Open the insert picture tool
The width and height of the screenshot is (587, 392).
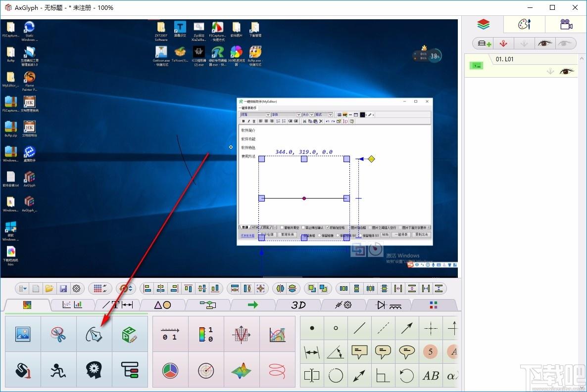tap(23, 334)
